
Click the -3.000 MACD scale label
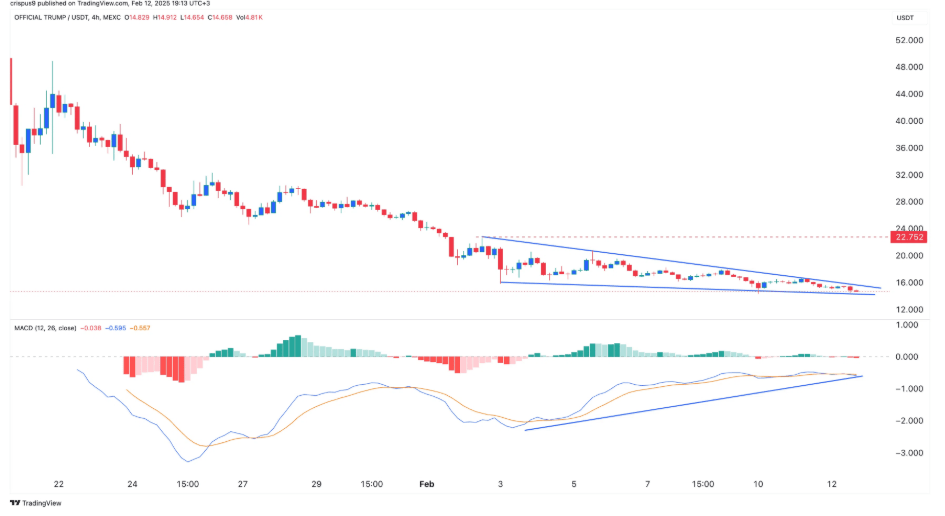click(x=908, y=453)
